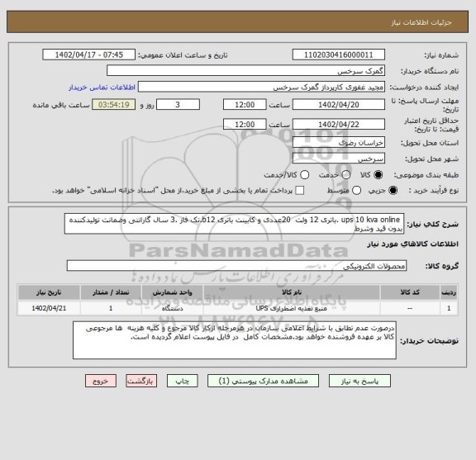Click the unit cell دستگاه
Viewport: 476px width, 460px height.
coord(172,308)
